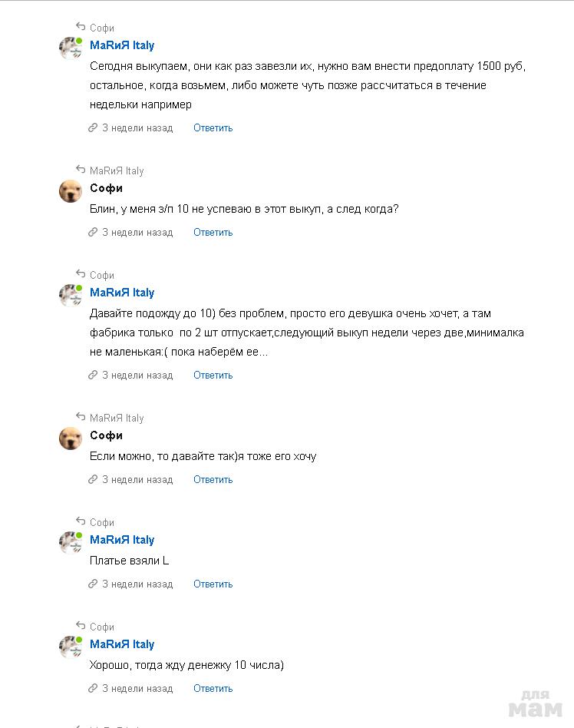The width and height of the screenshot is (574, 728).
Task: Click reply arrow icon above "Платье взяли L" comment
Action: (x=81, y=522)
